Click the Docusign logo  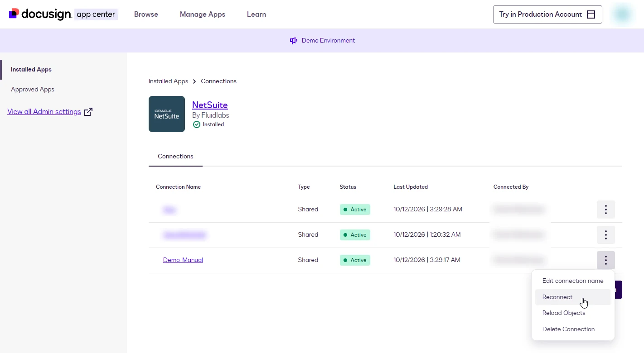pos(40,14)
